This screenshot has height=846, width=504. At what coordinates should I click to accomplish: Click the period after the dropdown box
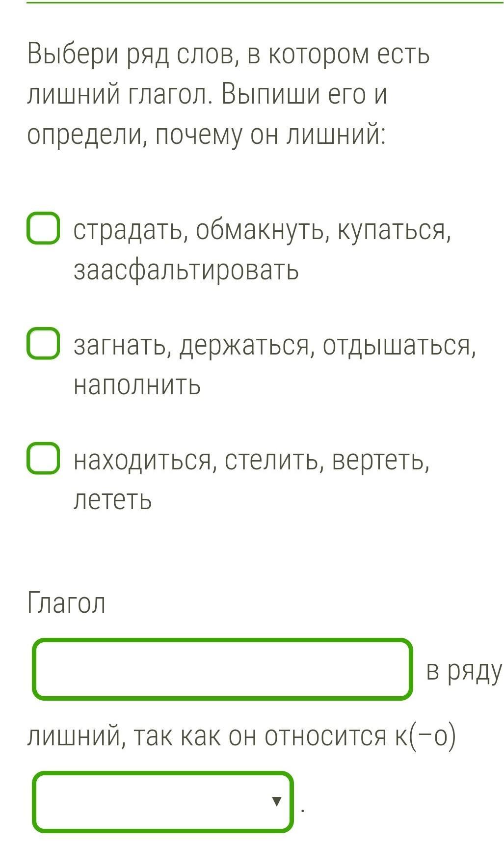click(303, 810)
